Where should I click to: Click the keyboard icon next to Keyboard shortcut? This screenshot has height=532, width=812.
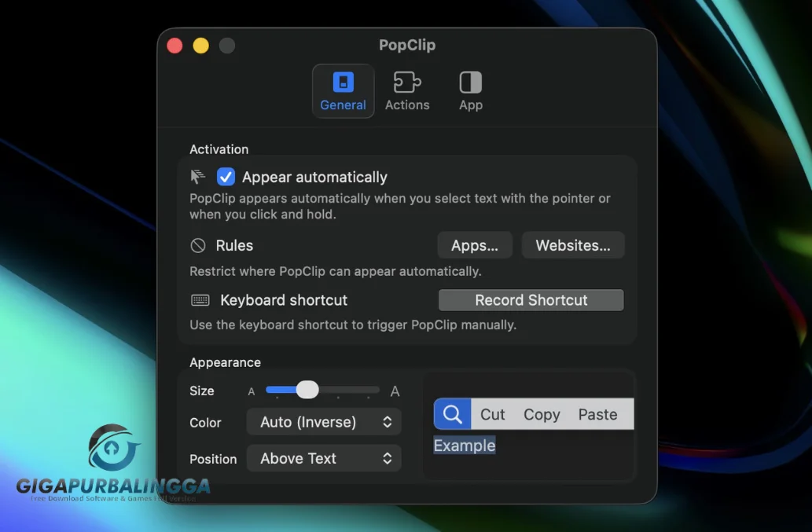tap(200, 300)
